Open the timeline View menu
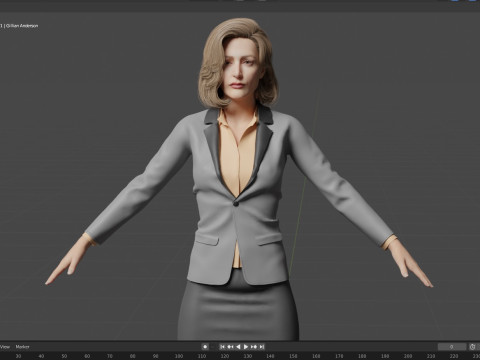480x360 pixels. [x=5, y=347]
